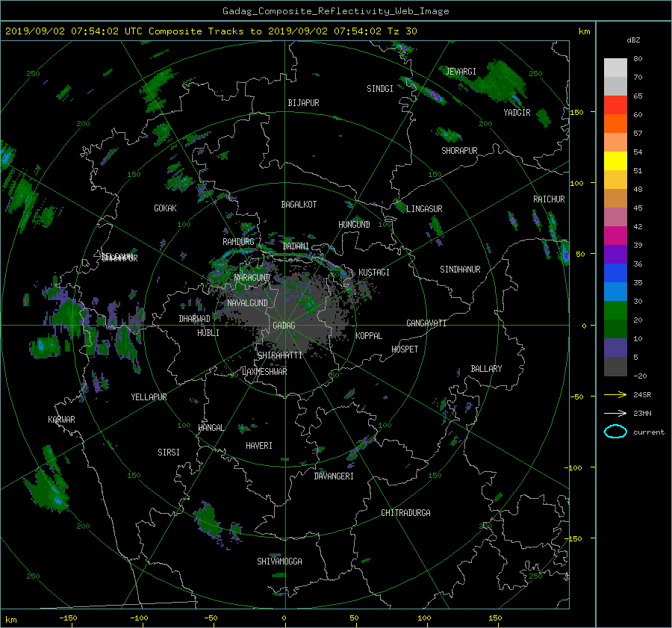Click the LINGASUR city label
The height and width of the screenshot is (628, 672).
point(424,209)
